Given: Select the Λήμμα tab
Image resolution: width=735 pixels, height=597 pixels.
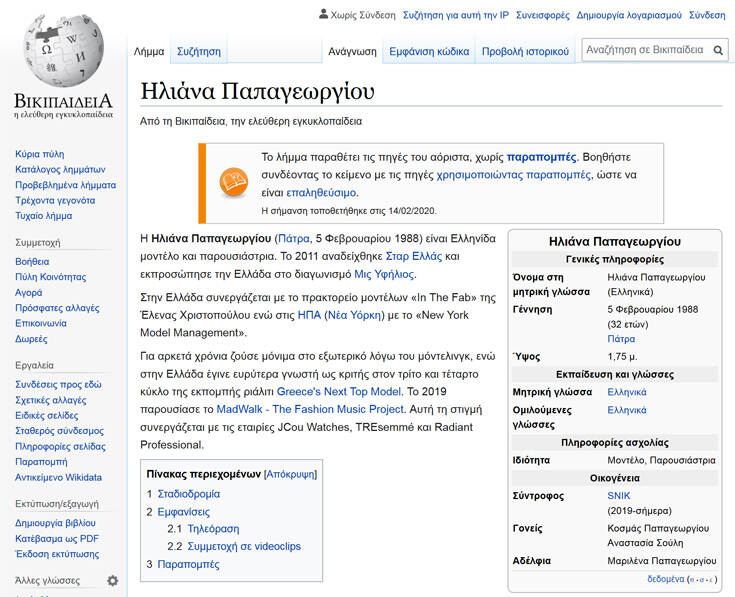Looking at the screenshot, I should coord(149,52).
